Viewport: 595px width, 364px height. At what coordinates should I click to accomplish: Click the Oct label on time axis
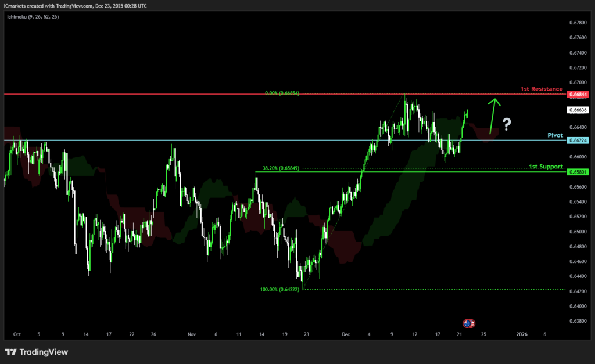pos(17,334)
